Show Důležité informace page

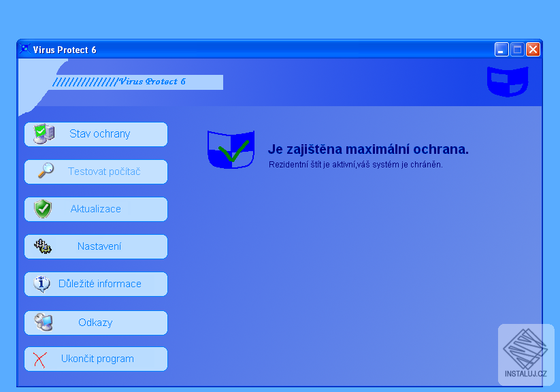pos(96,284)
